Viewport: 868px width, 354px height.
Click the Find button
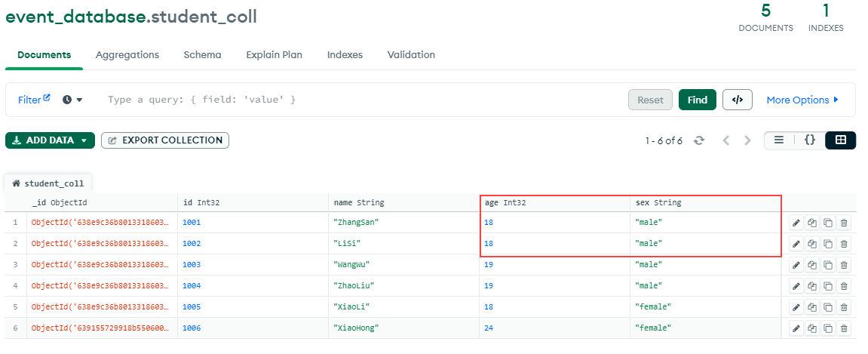click(697, 100)
